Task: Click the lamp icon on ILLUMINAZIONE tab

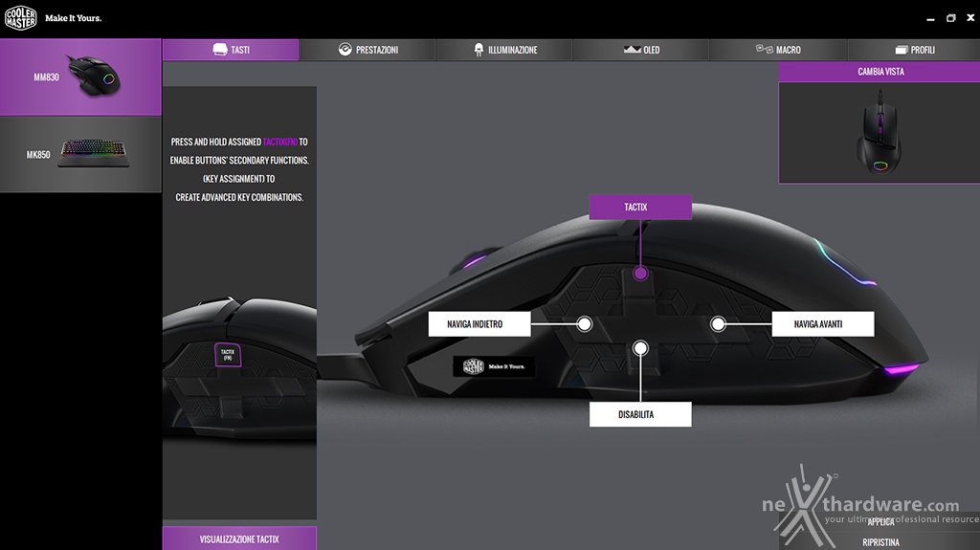Action: point(479,50)
